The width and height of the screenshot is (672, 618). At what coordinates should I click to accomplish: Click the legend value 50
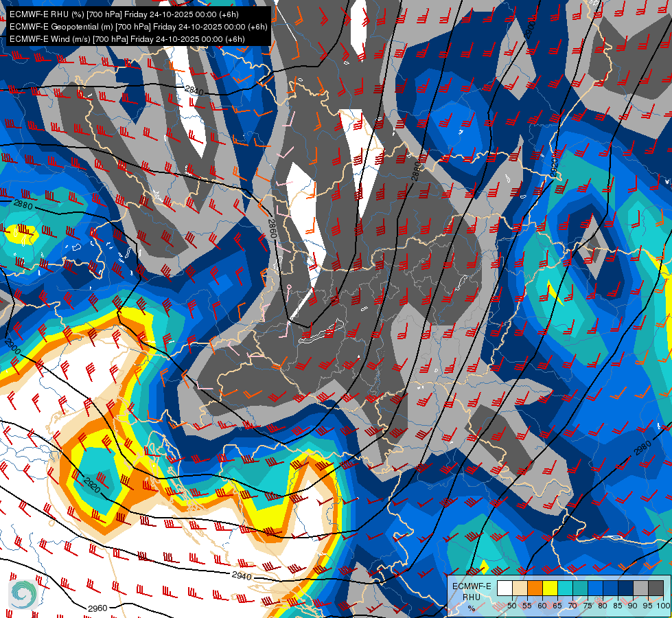512,606
